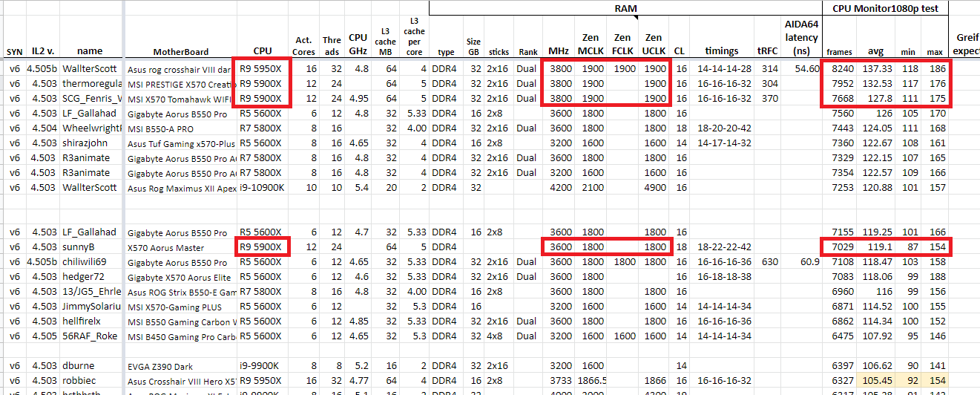980x395 pixels.
Task: Click the name cell 'thermoregula'
Action: (x=92, y=83)
